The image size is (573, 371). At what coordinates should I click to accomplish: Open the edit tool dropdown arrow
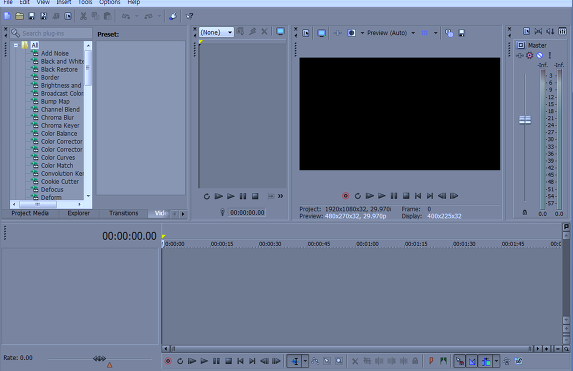pos(306,361)
